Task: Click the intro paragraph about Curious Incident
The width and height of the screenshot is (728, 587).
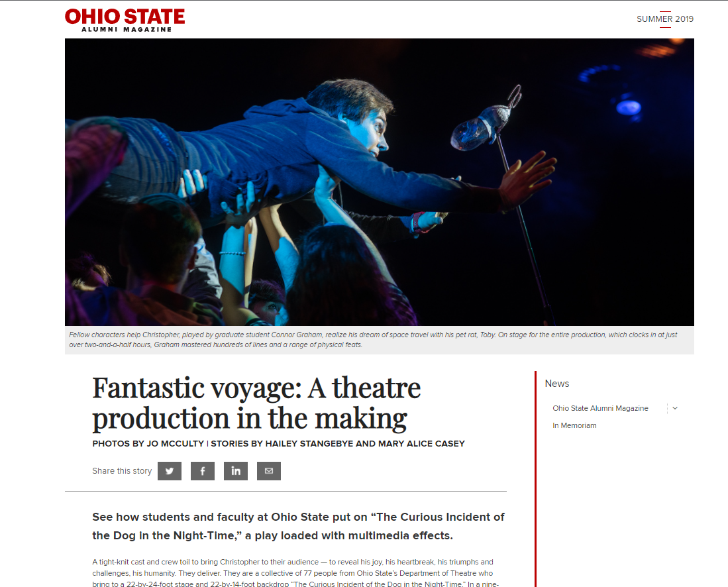Action: tap(298, 526)
